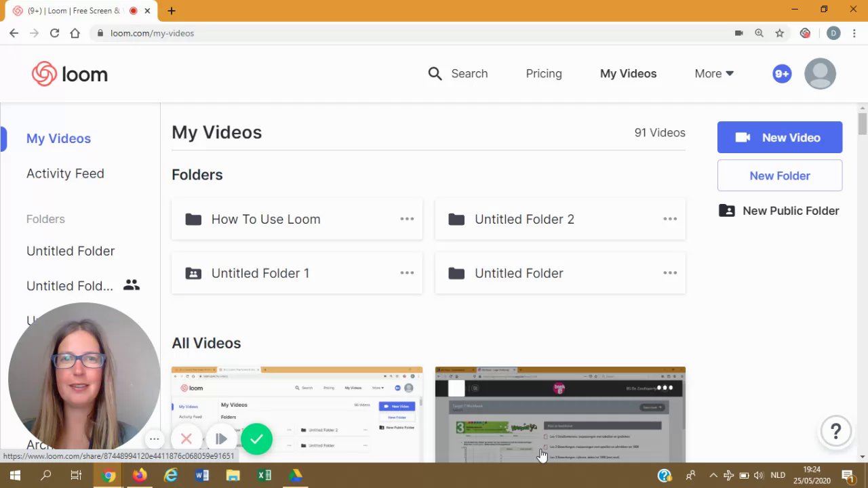The height and width of the screenshot is (488, 868).
Task: Open options for Untitled Folder 1
Action: pos(407,273)
